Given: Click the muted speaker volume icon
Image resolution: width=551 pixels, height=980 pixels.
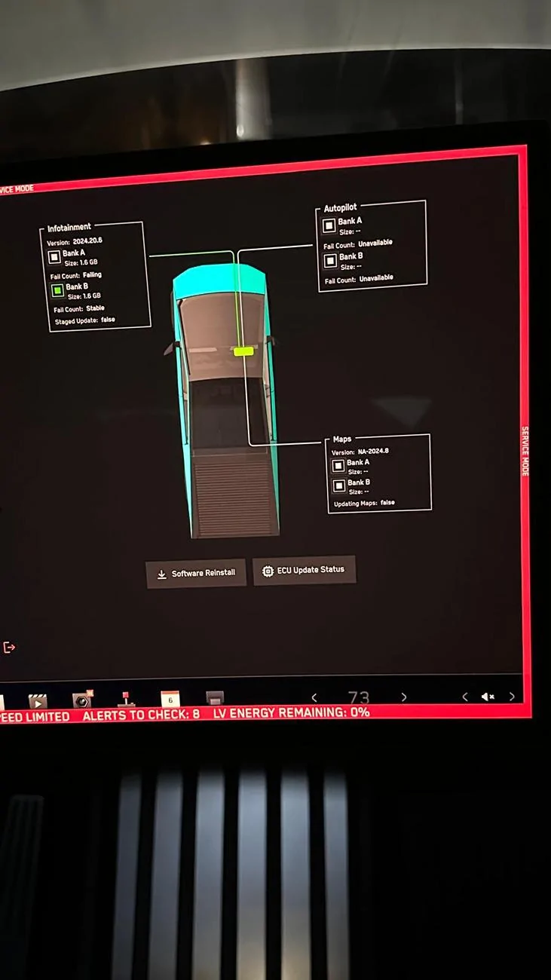Looking at the screenshot, I should click(488, 697).
